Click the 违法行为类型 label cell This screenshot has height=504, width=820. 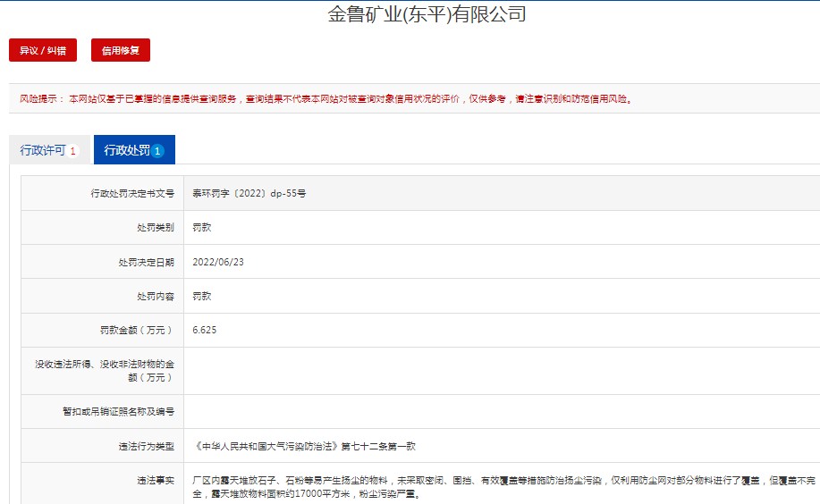tap(103, 446)
